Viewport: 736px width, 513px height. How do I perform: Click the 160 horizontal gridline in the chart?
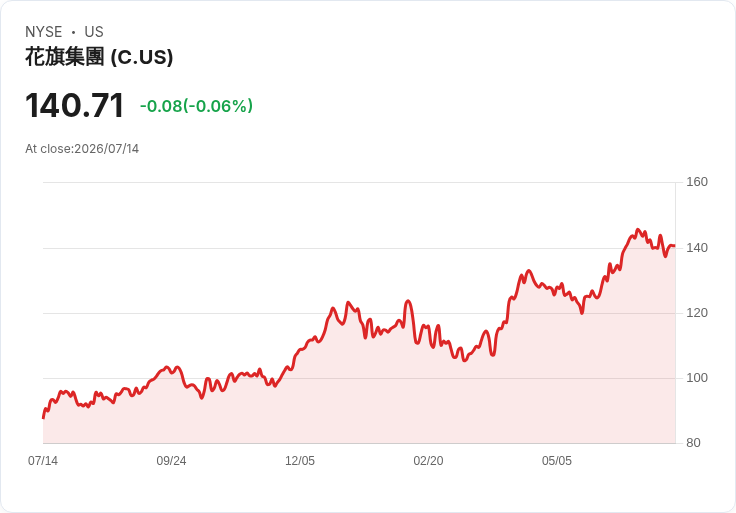point(359,182)
